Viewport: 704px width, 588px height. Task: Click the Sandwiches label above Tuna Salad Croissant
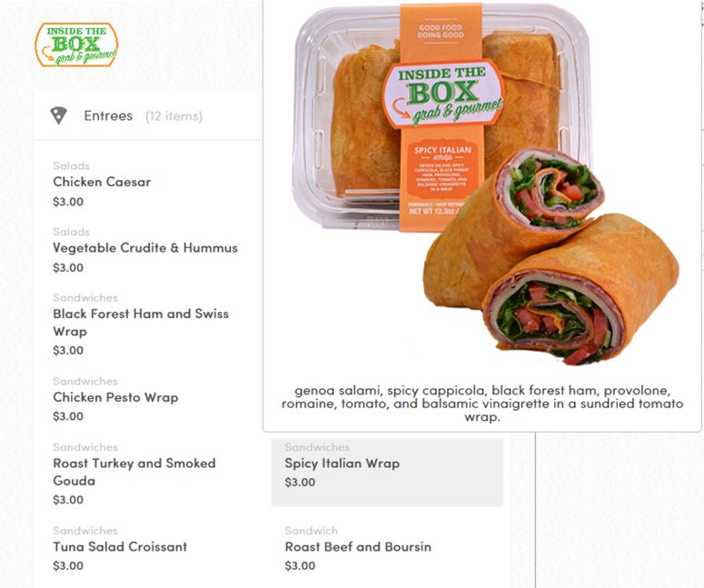85,531
